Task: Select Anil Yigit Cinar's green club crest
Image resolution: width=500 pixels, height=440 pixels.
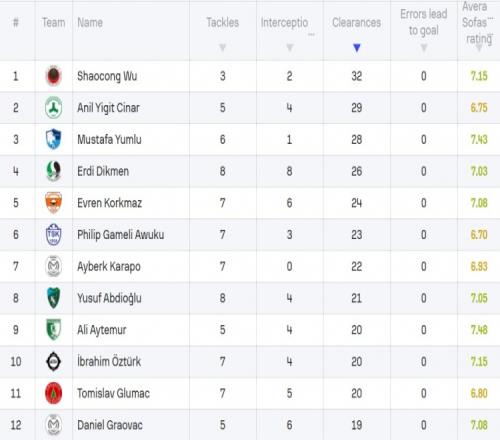Action: pos(53,108)
